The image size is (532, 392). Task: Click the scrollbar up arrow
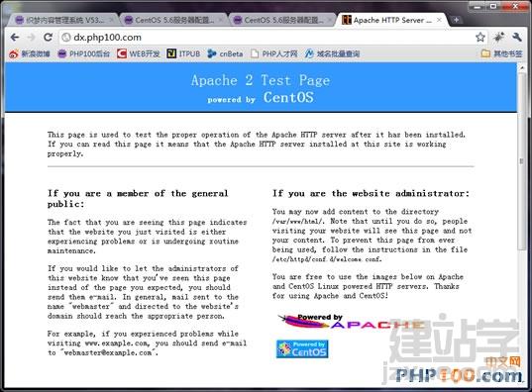(x=521, y=67)
